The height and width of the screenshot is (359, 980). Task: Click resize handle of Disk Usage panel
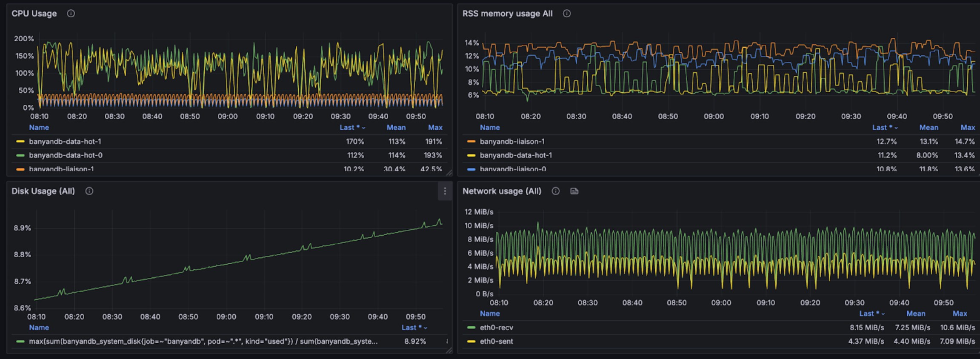[x=449, y=350]
